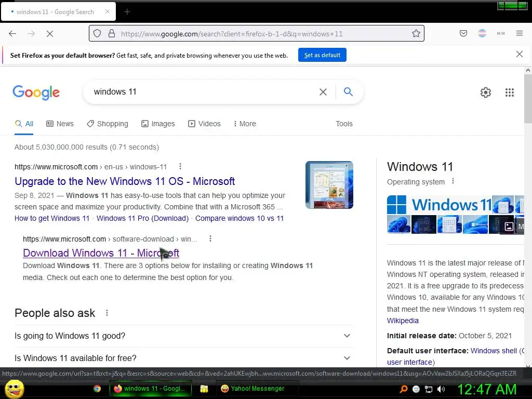532x399 pixels.
Task: Open People also ask options menu
Action: pos(107,313)
